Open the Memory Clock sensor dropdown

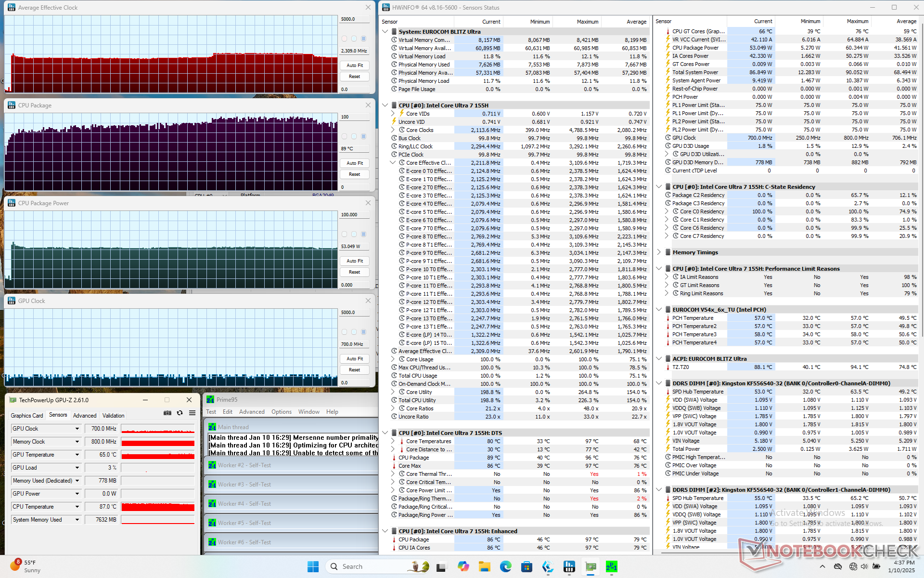77,442
